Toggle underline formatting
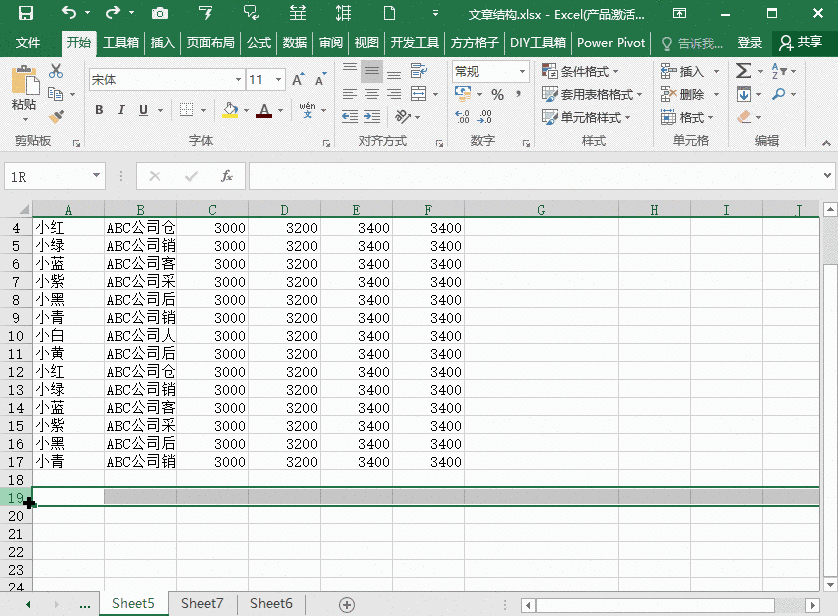 click(x=144, y=110)
